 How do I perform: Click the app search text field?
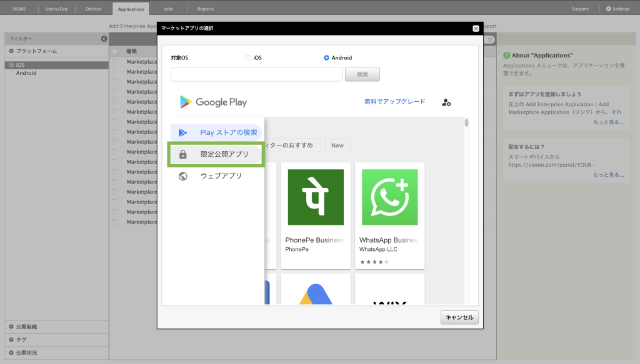pos(256,74)
